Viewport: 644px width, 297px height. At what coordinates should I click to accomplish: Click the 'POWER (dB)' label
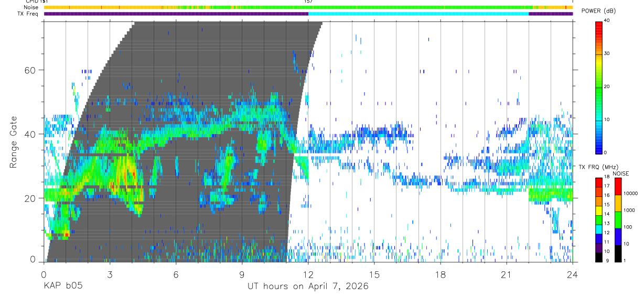tap(599, 11)
